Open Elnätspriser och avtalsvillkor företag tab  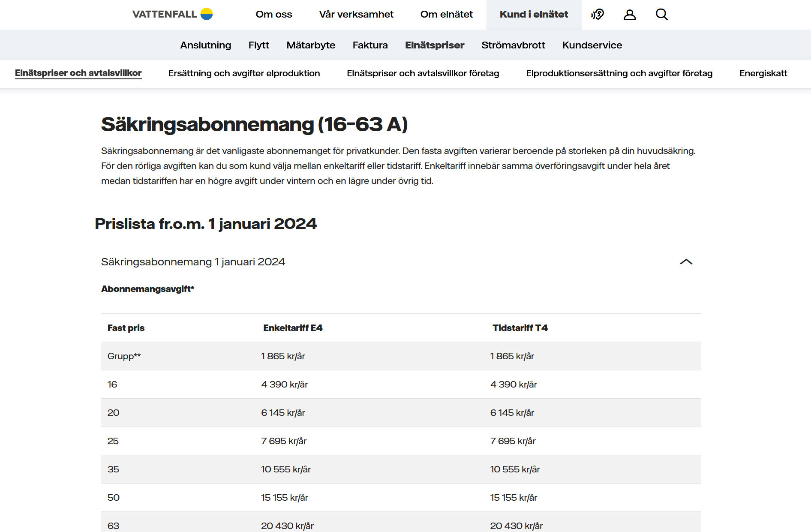[423, 73]
